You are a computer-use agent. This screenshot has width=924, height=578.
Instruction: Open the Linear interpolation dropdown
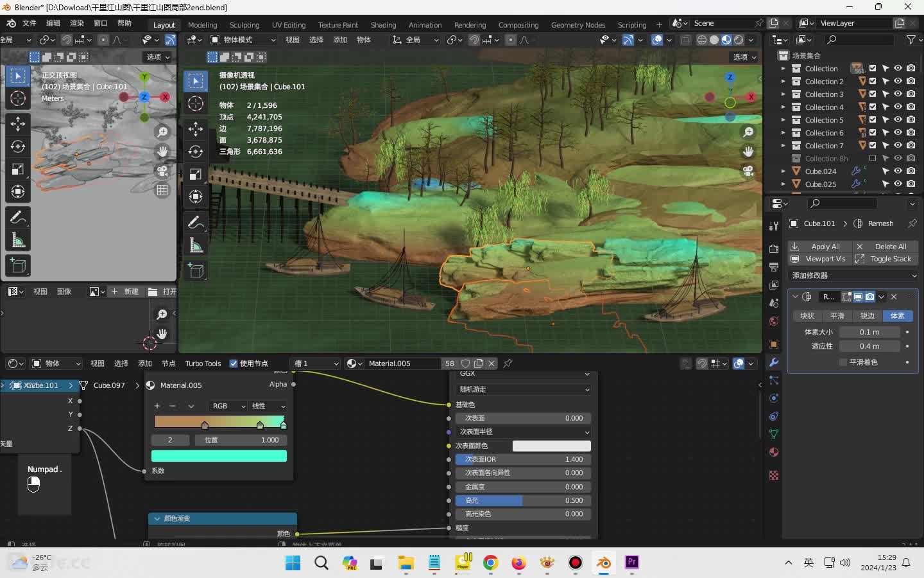pos(268,406)
